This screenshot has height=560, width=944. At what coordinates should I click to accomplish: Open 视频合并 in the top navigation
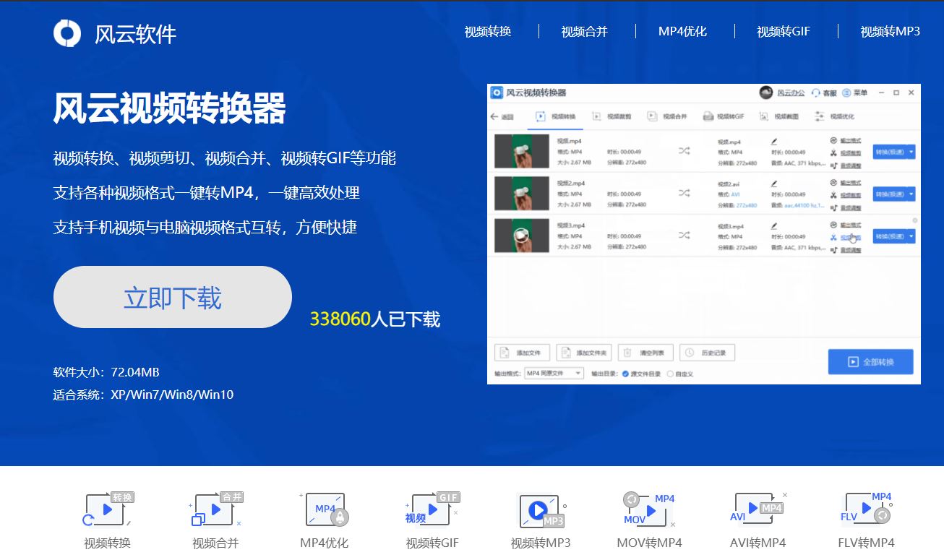coord(585,31)
